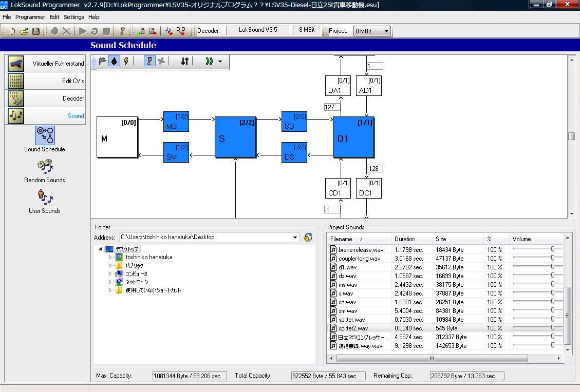Select the d1.wav file name

coord(347,267)
